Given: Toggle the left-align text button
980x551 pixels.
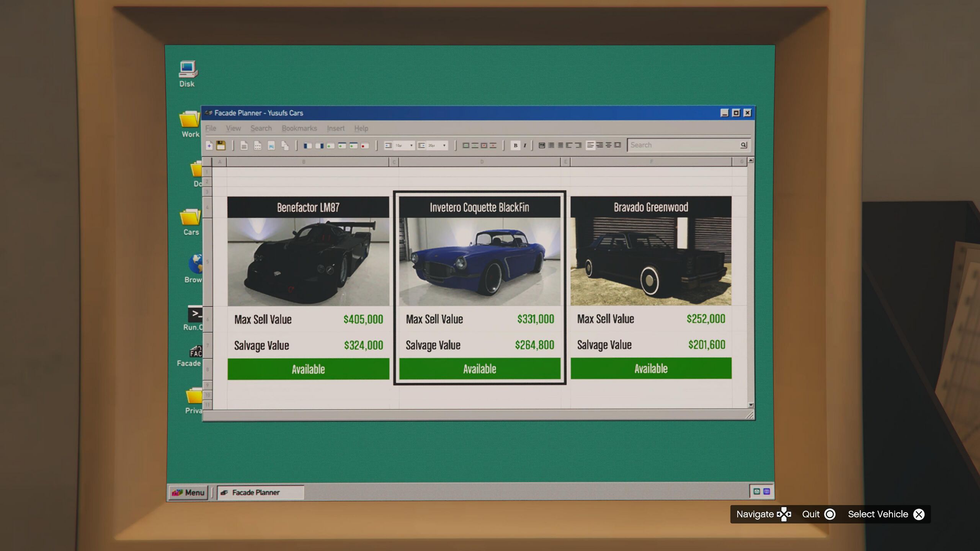Looking at the screenshot, I should [x=590, y=145].
